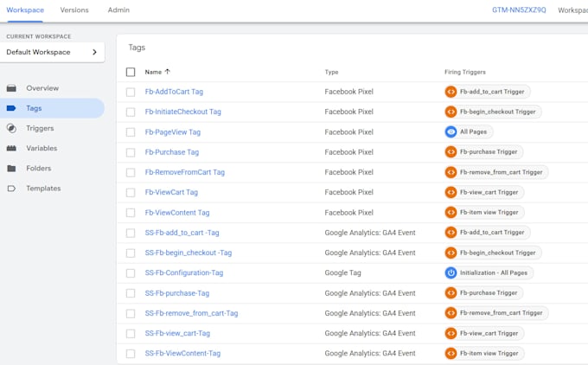Open the Workspace tab
This screenshot has height=365, width=588.
pyautogui.click(x=25, y=10)
